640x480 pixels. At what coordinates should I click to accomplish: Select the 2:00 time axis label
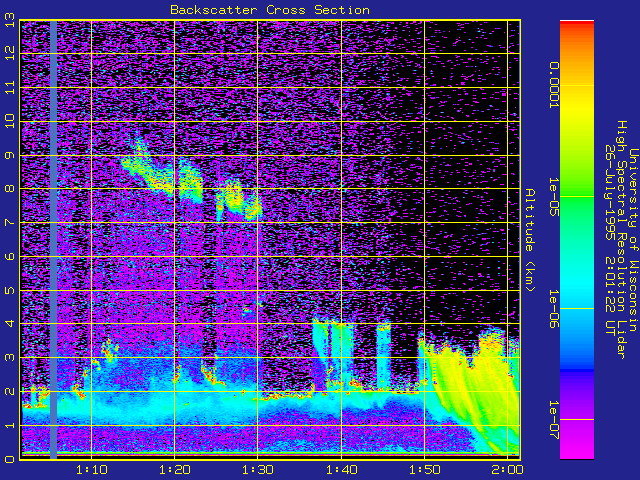[x=507, y=469]
